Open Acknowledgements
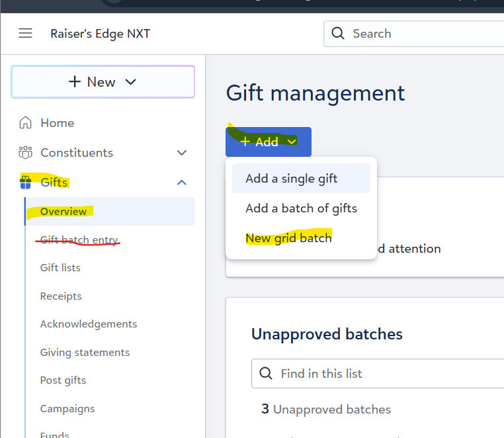This screenshot has width=504, height=438. point(89,324)
